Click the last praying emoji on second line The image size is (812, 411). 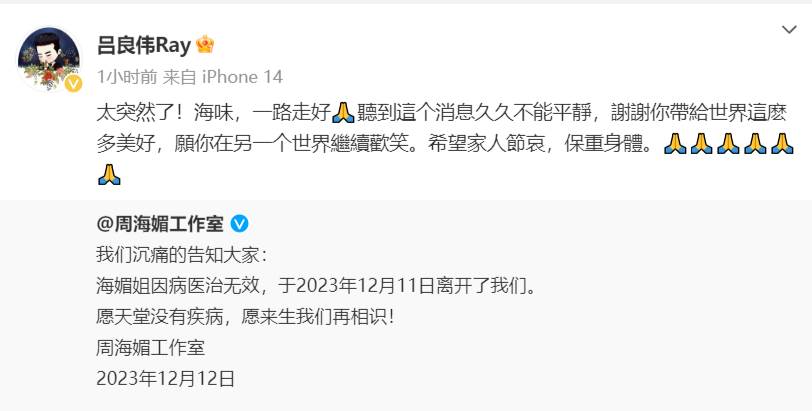782,143
